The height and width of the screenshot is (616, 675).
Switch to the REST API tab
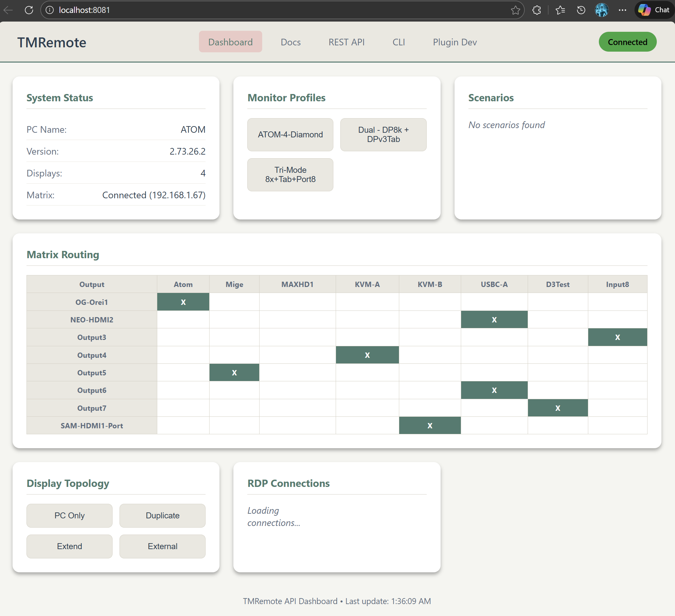tap(347, 42)
